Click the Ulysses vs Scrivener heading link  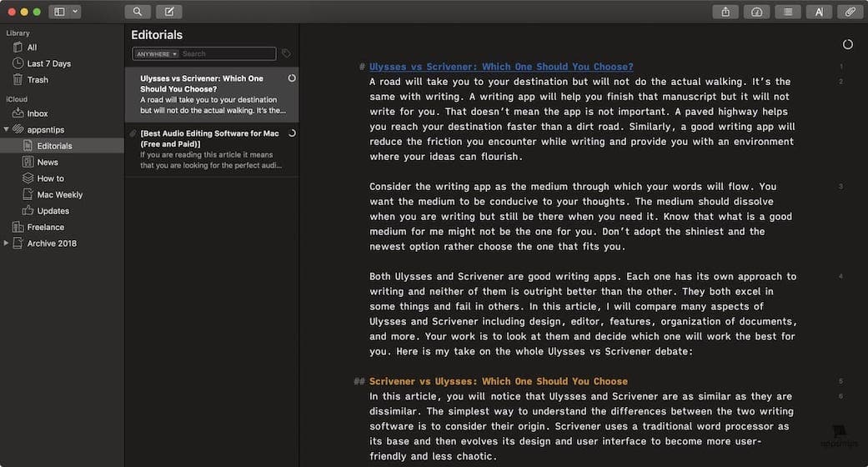(x=501, y=67)
